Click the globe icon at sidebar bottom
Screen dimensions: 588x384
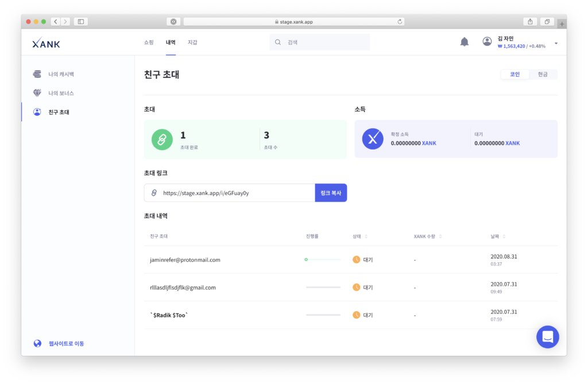pos(37,343)
